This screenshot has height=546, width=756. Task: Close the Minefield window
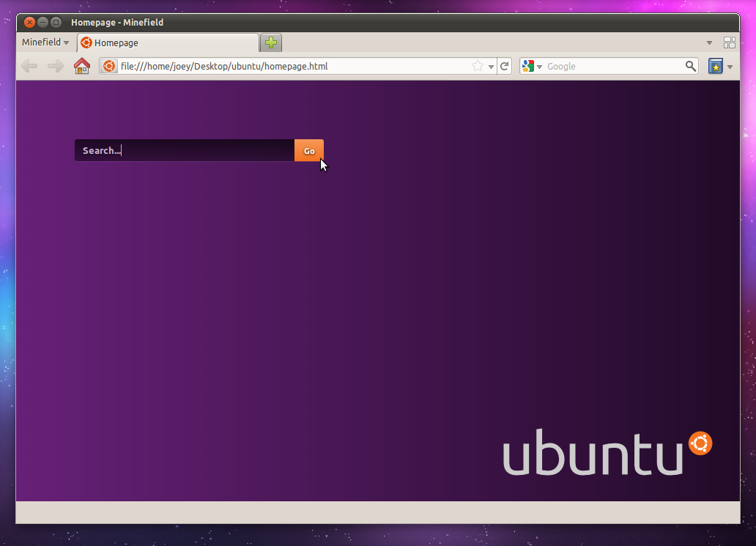pos(29,22)
